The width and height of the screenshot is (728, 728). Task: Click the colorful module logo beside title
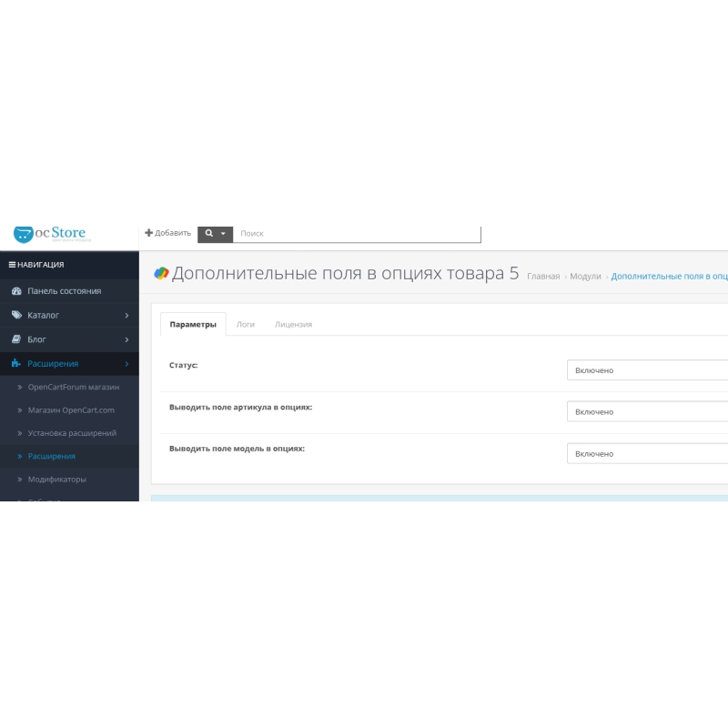coord(161,273)
